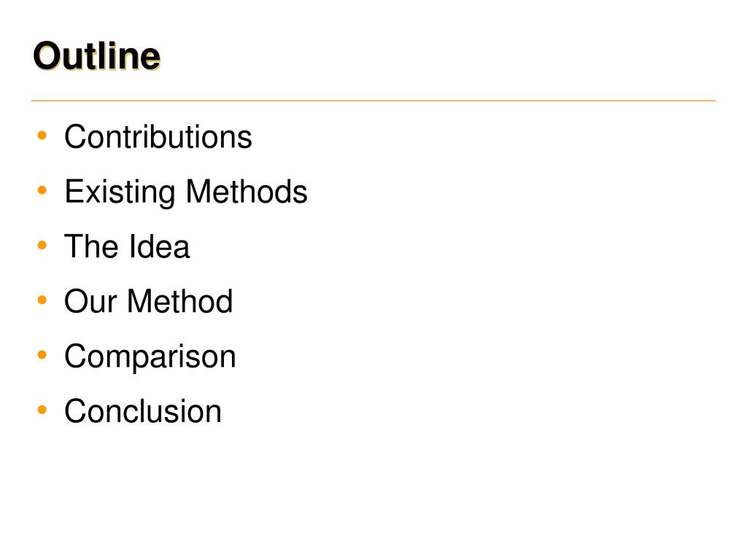Click The Idea list item
Image resolution: width=747 pixels, height=560 pixels.
[x=127, y=246]
